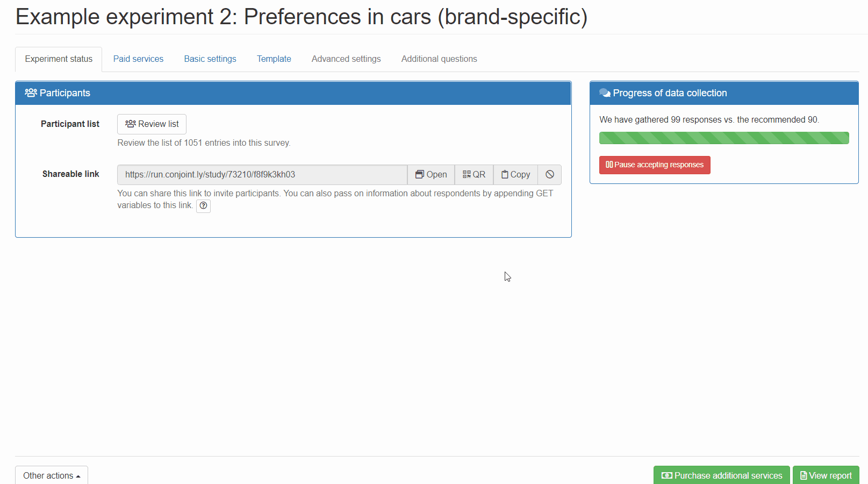The height and width of the screenshot is (484, 868).
Task: Open the Paid services tab
Action: click(138, 59)
